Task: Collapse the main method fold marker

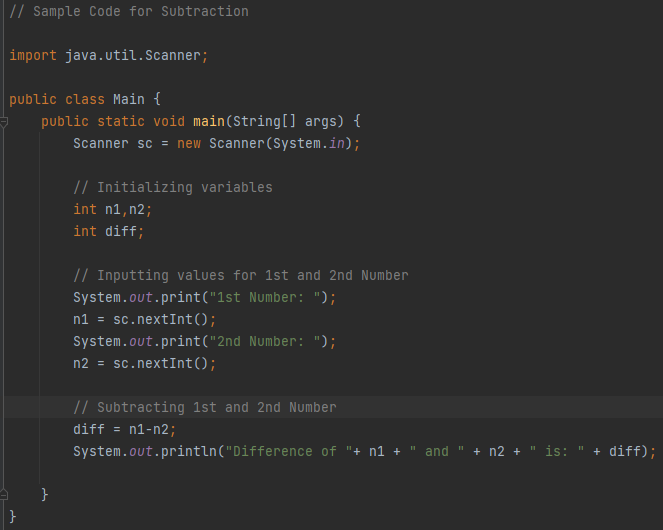Action: 3,122
